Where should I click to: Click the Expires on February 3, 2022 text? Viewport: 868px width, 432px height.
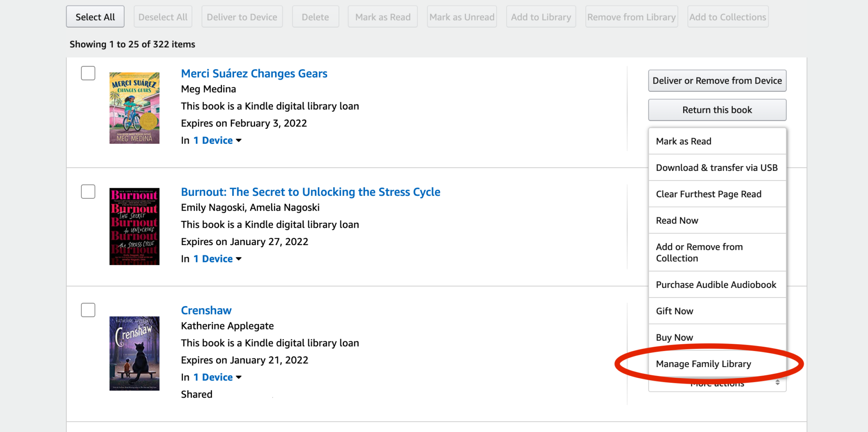[x=244, y=123]
